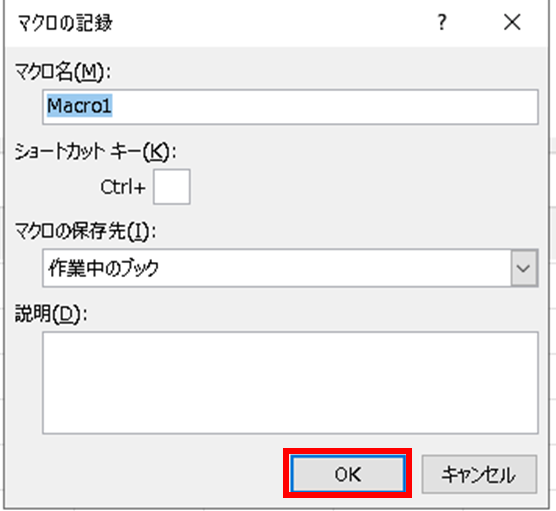Click the マクロの保存先(I) label
556x511 pixels.
(85, 232)
